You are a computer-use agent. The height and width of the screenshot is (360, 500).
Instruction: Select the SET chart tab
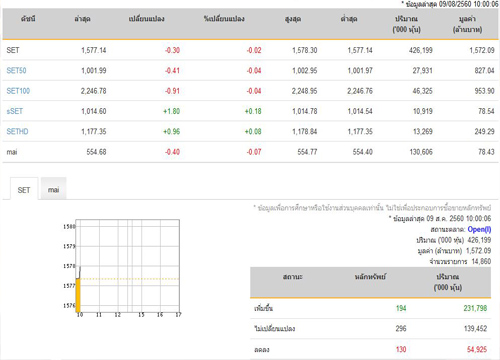tap(24, 190)
